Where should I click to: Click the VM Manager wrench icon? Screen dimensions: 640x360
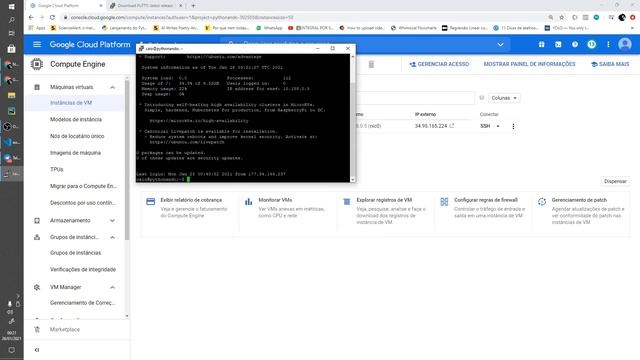pos(37,287)
